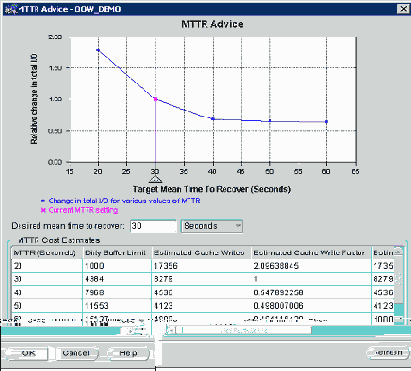Screen dimensions: 411x371
Task: Select the cache writes cell 17356
Action: (x=201, y=266)
